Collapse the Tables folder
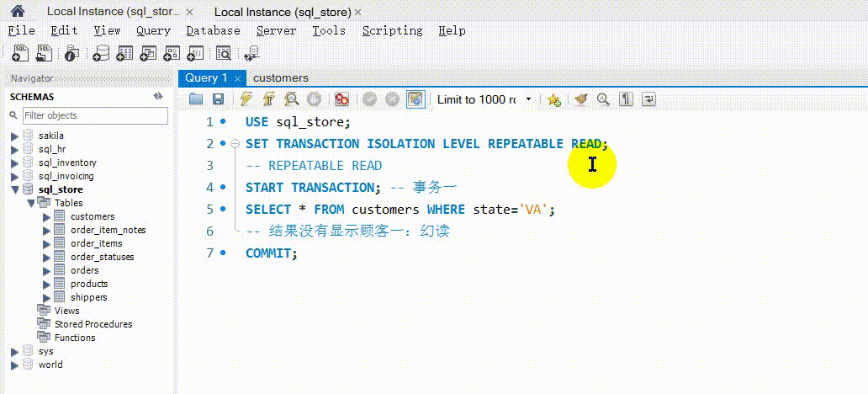868x394 pixels. click(x=30, y=203)
